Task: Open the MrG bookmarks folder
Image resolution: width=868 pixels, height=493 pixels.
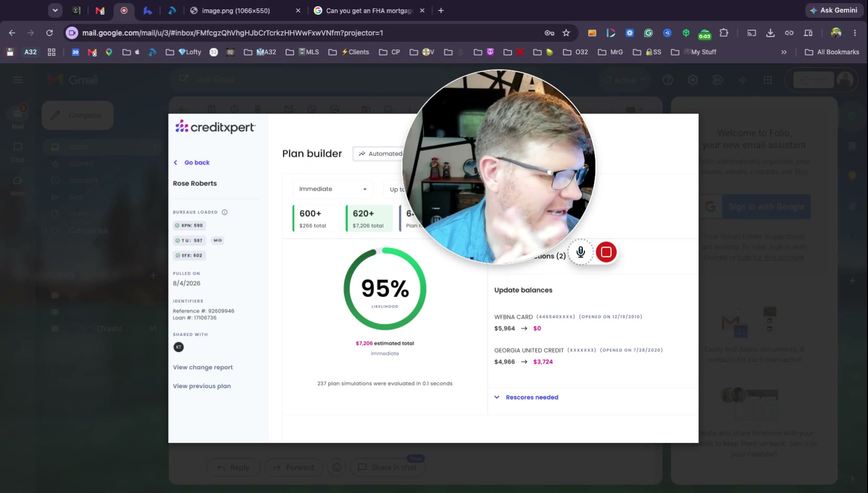Action: point(611,52)
